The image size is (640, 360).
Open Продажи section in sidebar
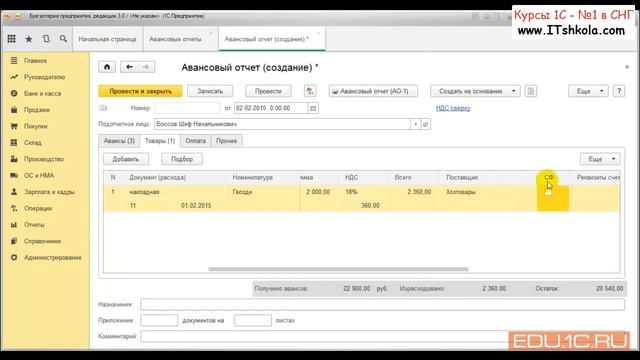(37, 110)
